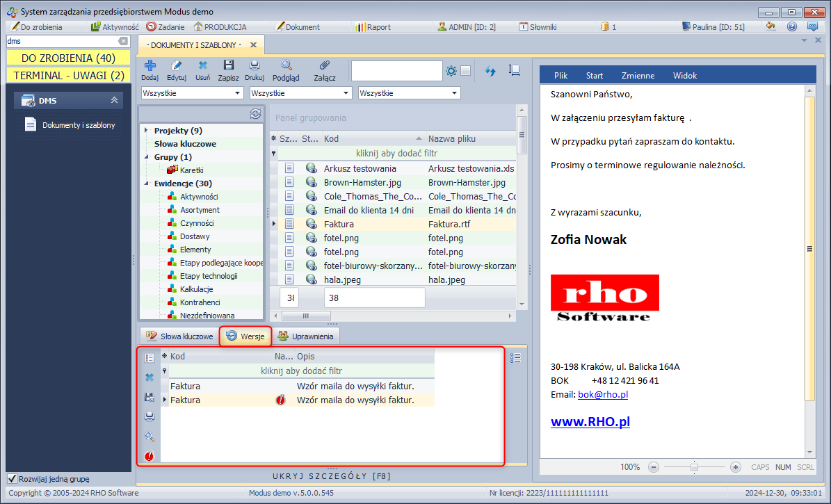Open the Start menu in editor
The height and width of the screenshot is (504, 831).
pos(594,75)
